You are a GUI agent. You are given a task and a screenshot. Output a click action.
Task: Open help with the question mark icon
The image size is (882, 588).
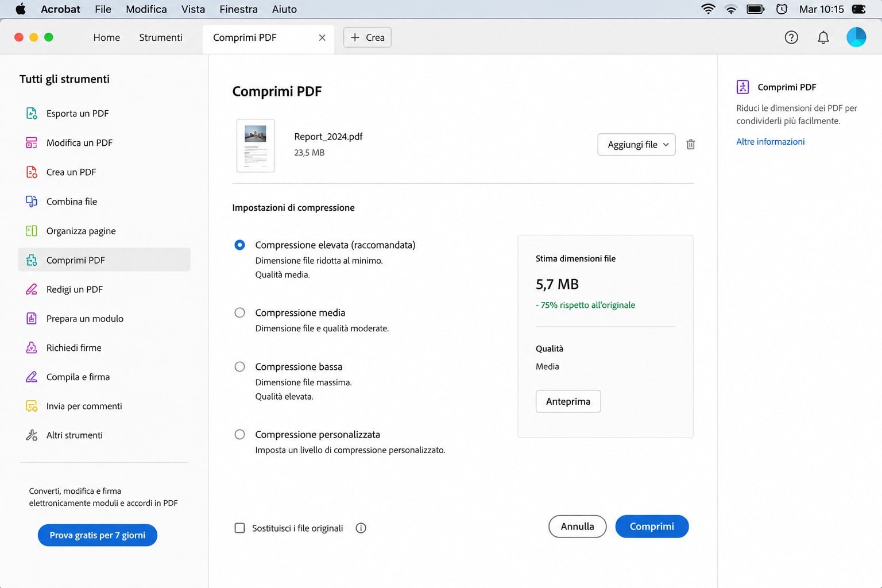point(791,37)
